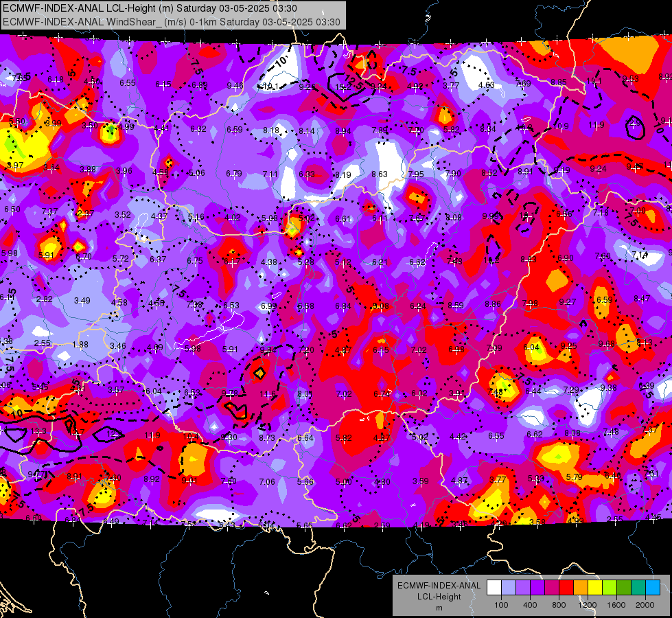Click the light purple swatch left of 400
The image size is (672, 618).
coord(523,588)
